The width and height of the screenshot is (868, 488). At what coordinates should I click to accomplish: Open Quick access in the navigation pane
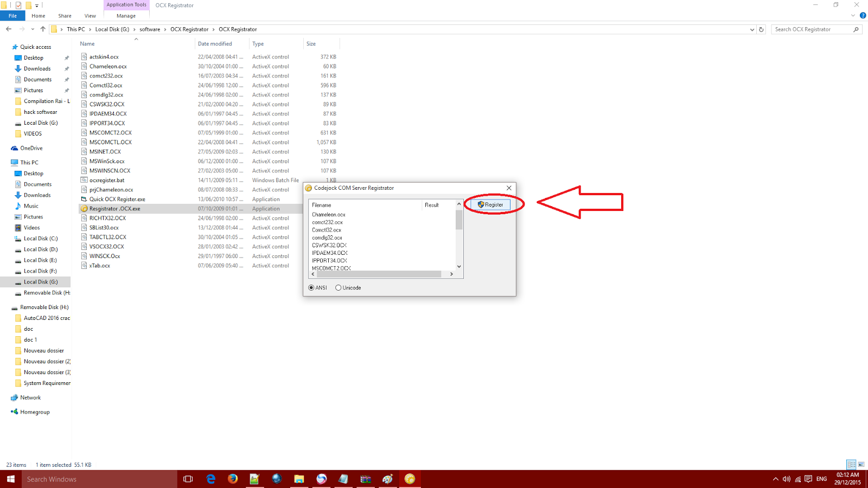click(36, 47)
